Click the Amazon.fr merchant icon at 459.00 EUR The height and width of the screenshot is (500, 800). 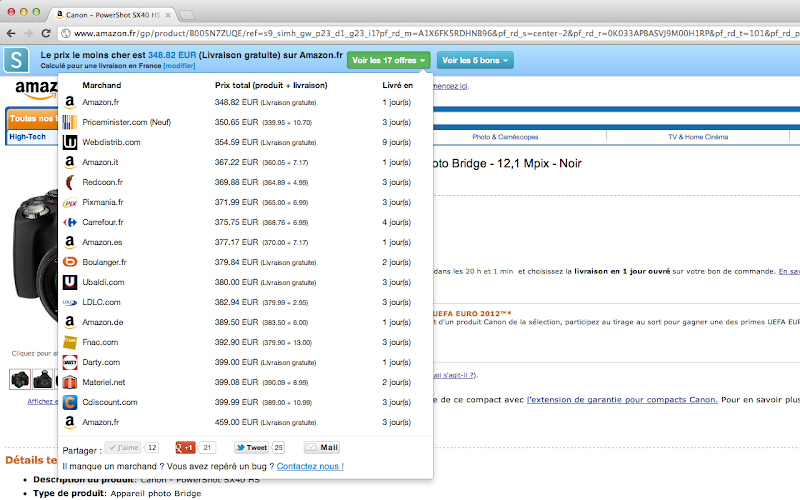70,422
